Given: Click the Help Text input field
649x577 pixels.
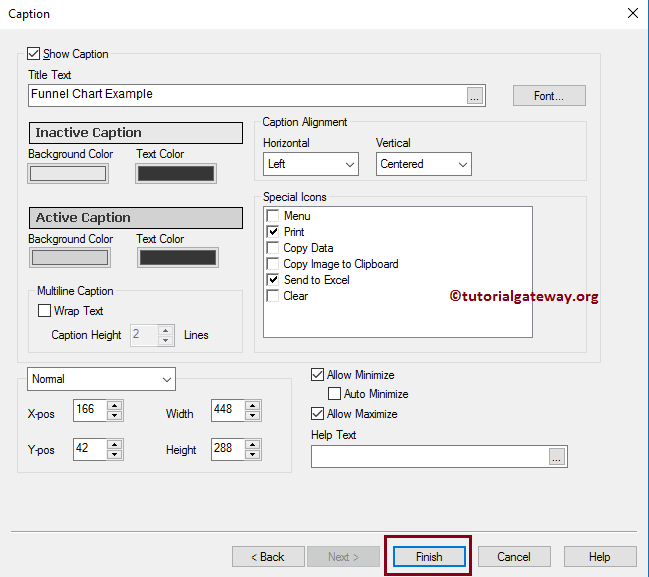Looking at the screenshot, I should (430, 457).
